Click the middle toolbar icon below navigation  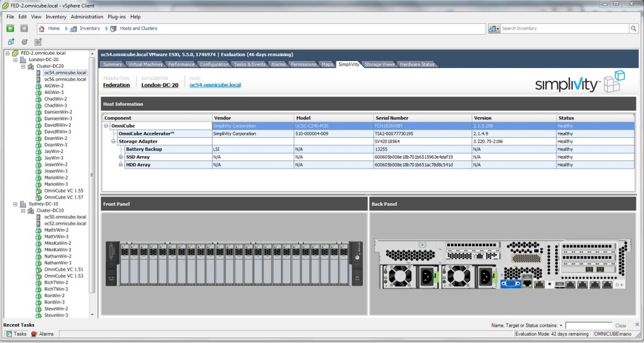[25, 42]
